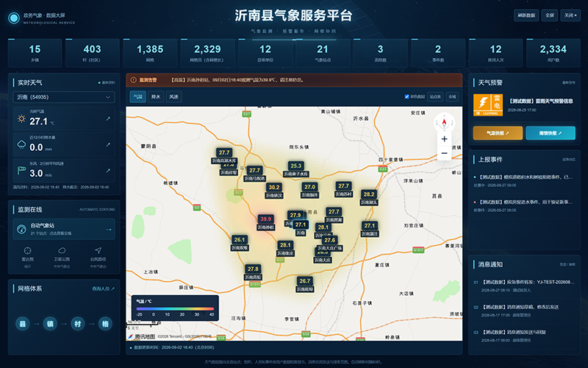Click the blue 雨情快报 button
The image size is (588, 368).
pos(551,133)
